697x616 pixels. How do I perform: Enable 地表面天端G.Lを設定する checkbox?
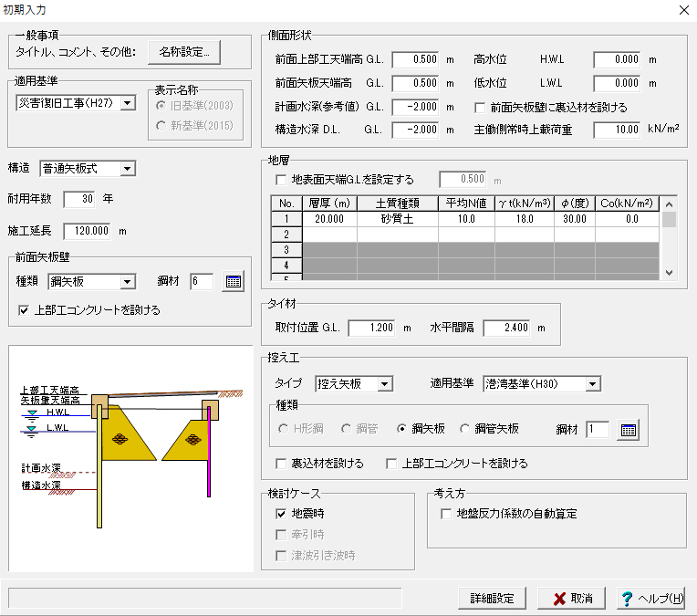[x=345, y=180]
